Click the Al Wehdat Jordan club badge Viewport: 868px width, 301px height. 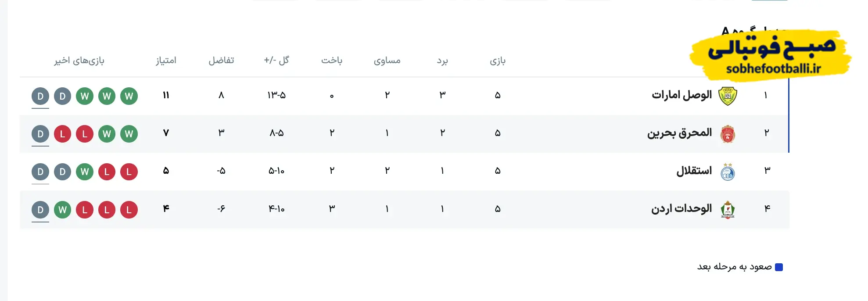point(727,209)
